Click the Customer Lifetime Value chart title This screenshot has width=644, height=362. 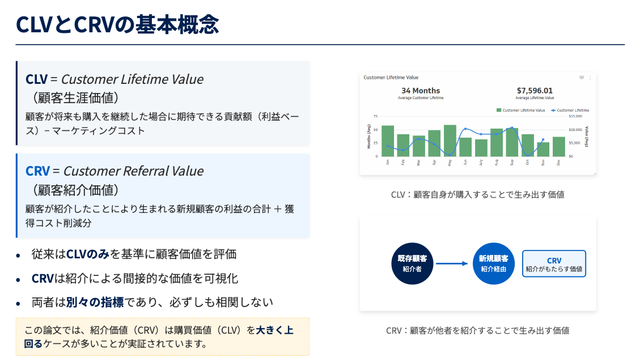click(x=391, y=78)
